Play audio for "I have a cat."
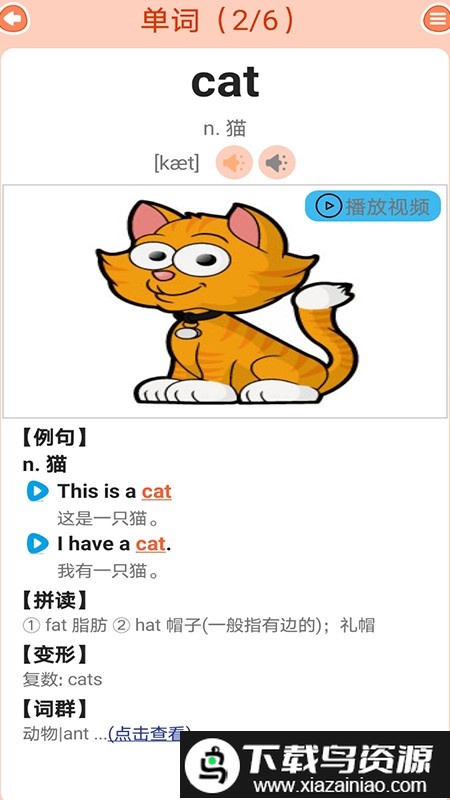 (38, 544)
